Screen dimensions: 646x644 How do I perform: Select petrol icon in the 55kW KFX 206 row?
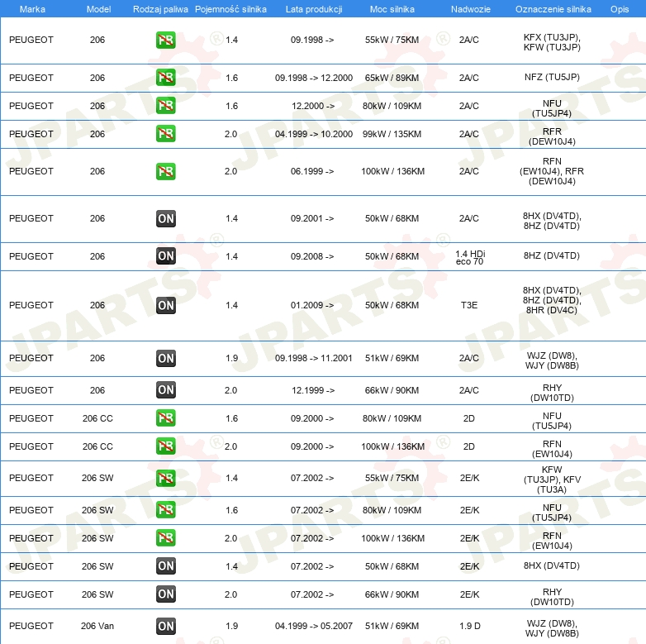pos(166,40)
